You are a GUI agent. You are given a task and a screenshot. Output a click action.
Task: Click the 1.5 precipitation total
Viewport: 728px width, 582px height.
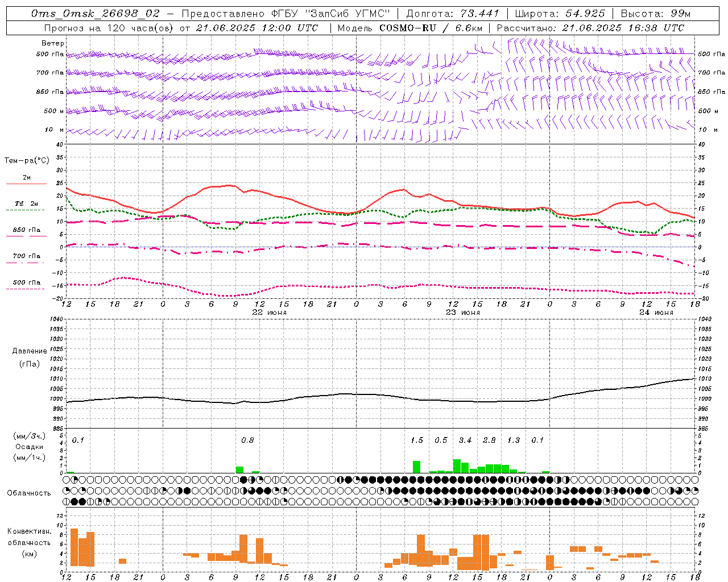417,440
